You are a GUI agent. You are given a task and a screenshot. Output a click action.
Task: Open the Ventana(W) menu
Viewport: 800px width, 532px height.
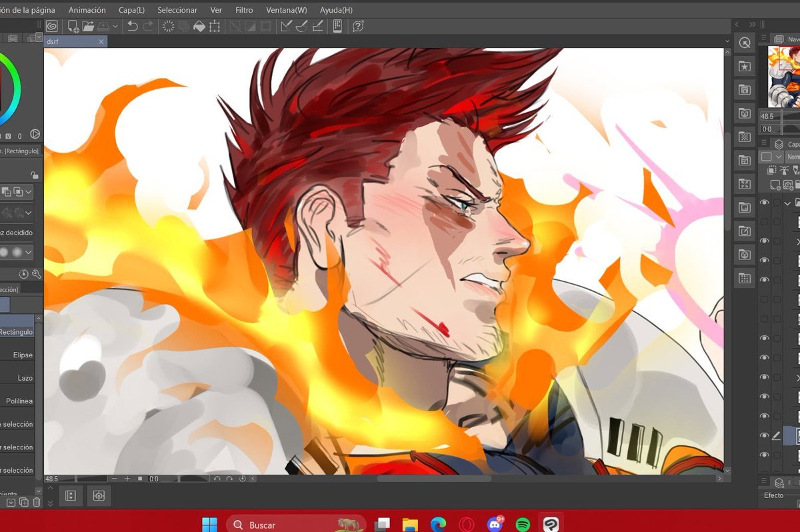pos(287,10)
